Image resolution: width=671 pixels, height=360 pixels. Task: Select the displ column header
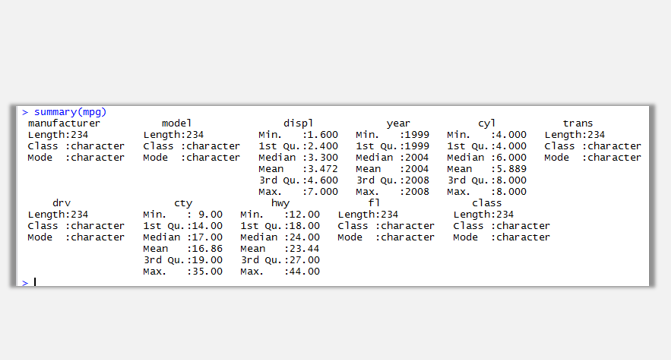(x=298, y=123)
